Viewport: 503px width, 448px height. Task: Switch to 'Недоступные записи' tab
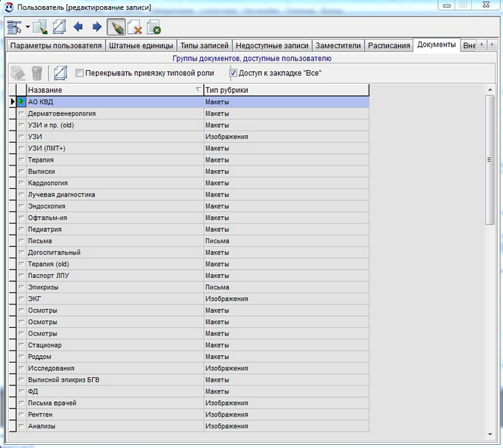(x=272, y=45)
